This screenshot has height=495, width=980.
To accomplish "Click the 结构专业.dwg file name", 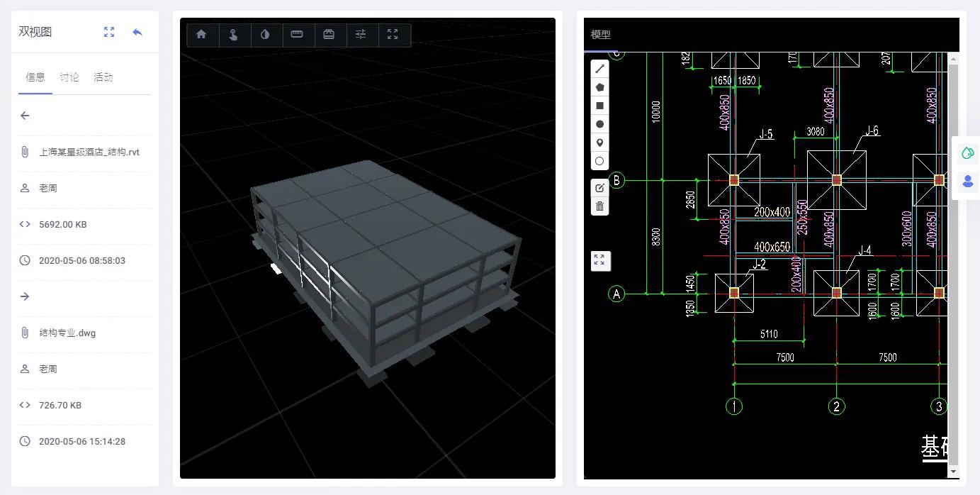I will click(x=67, y=333).
